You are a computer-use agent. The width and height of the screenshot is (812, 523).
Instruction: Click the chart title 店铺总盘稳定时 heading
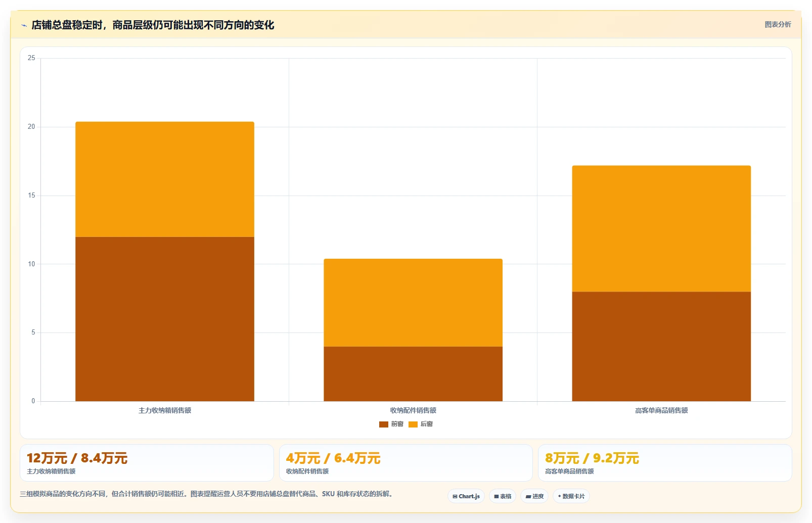[x=153, y=25]
